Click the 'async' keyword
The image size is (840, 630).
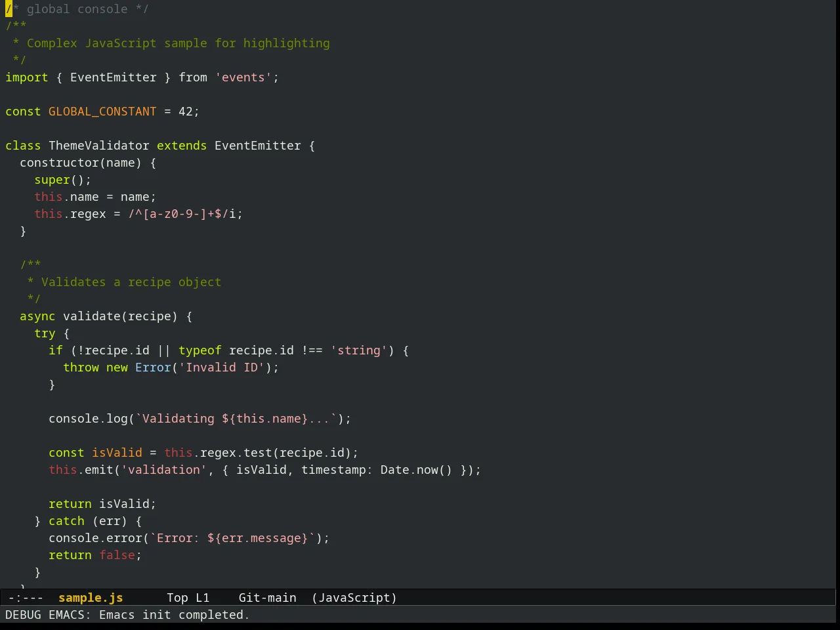click(x=37, y=316)
